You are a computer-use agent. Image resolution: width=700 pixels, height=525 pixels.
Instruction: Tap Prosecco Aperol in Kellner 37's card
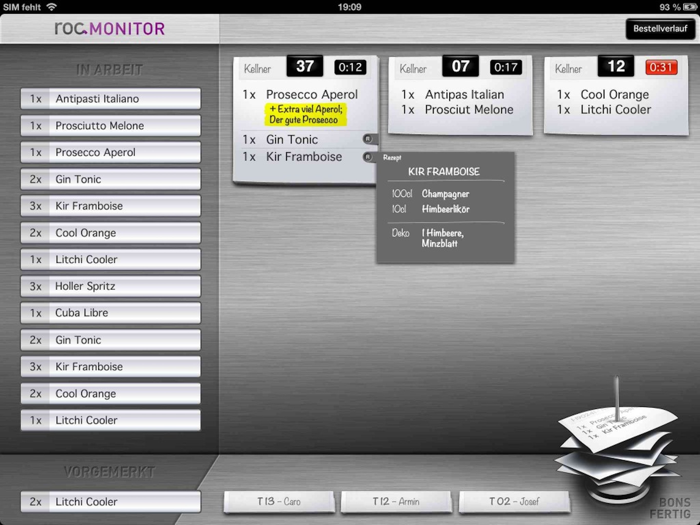(x=312, y=95)
